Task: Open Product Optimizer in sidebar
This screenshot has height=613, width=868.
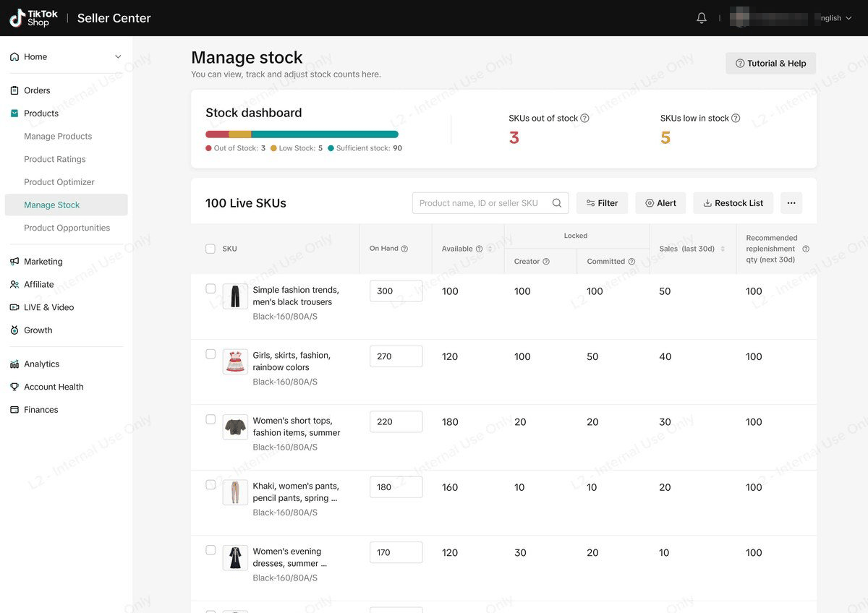Action: click(x=59, y=182)
